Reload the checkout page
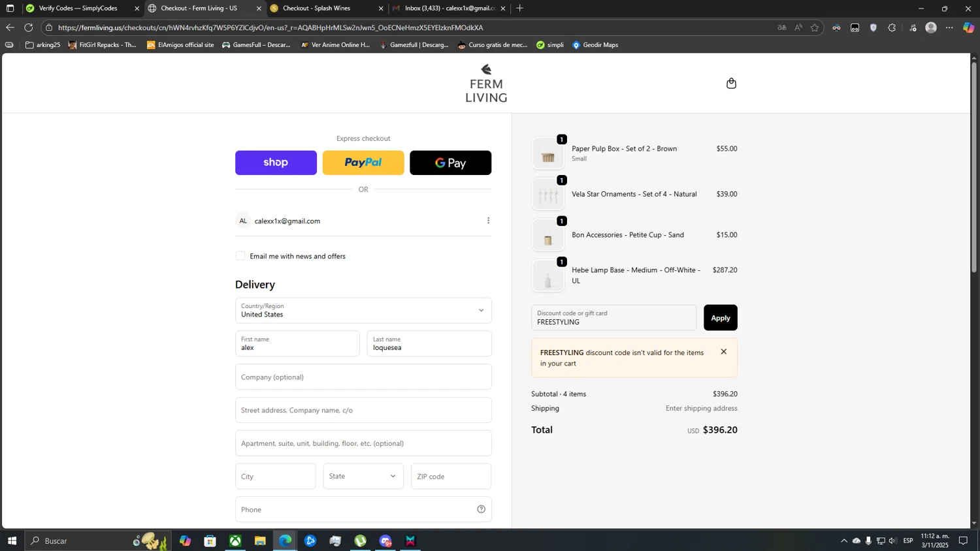 (x=28, y=27)
